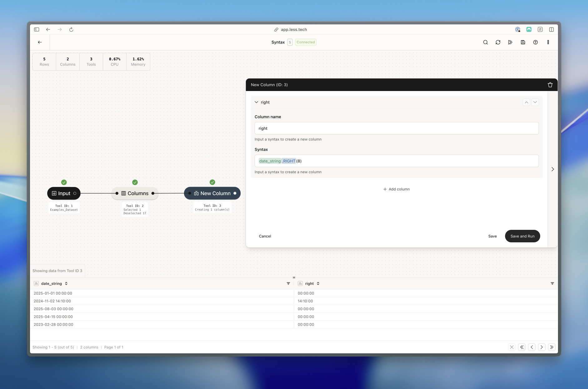
Task: Open filter for right column
Action: 552,284
